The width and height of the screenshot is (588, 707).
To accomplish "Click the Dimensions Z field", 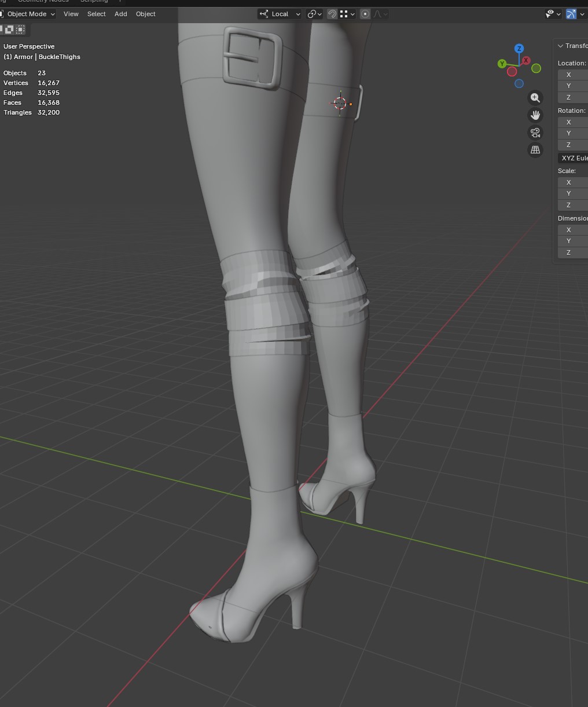I will [x=573, y=252].
